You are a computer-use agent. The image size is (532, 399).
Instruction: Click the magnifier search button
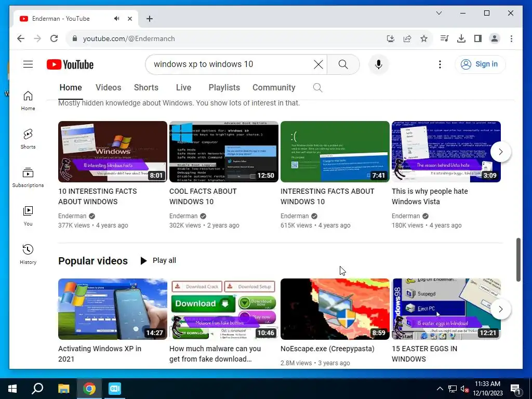pos(343,64)
